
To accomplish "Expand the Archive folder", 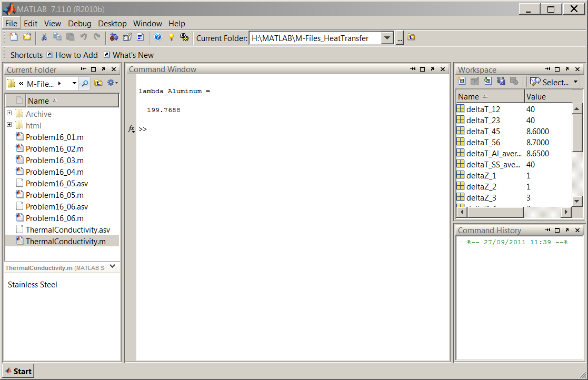I will pos(9,113).
